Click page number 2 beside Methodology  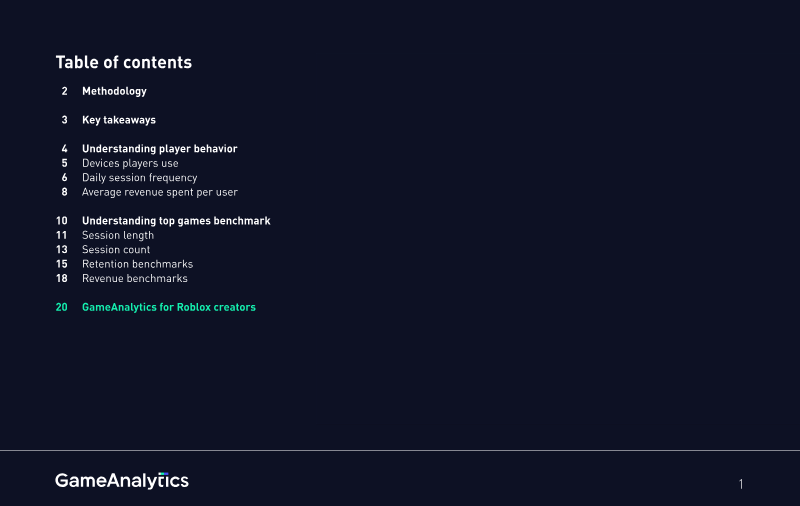click(x=64, y=91)
